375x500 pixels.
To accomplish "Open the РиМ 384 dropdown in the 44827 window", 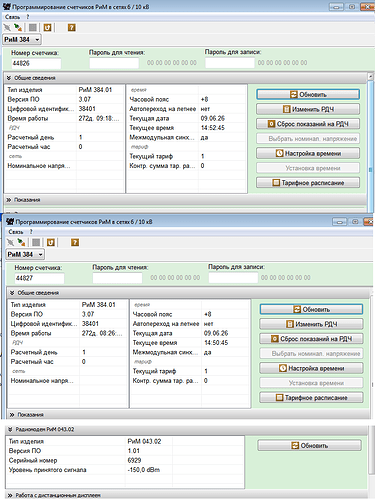I will pos(25,254).
